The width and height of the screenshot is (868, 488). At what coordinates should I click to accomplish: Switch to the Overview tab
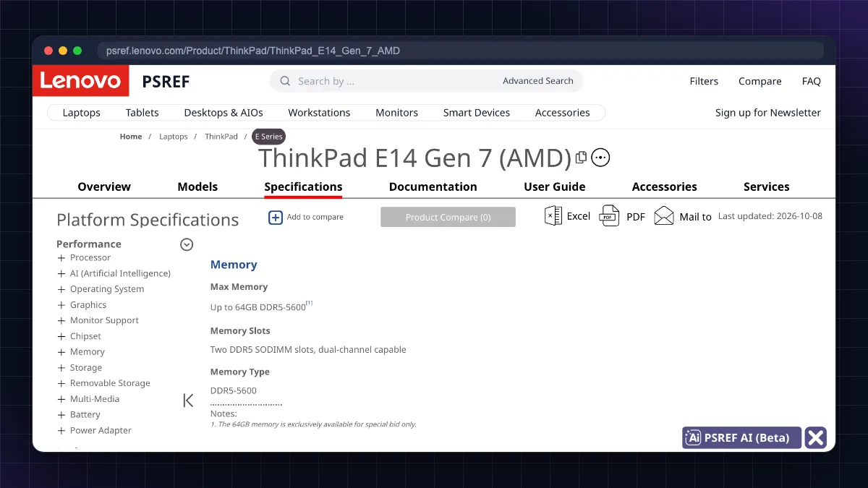(104, 187)
